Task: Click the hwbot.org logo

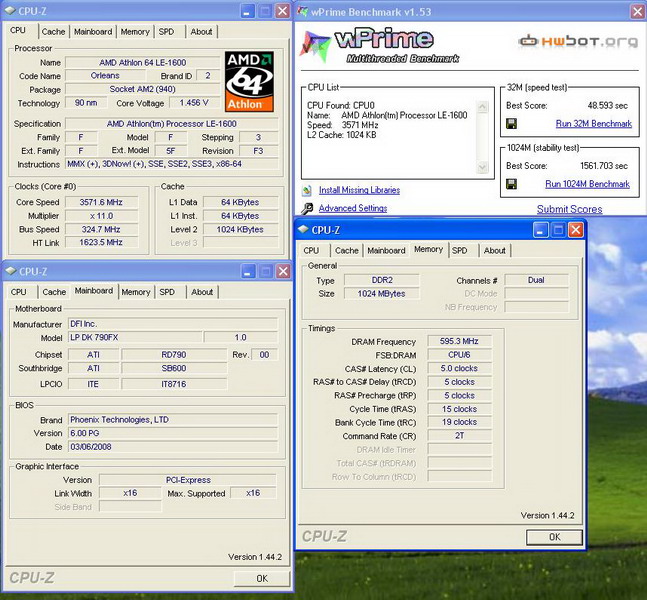Action: (578, 41)
